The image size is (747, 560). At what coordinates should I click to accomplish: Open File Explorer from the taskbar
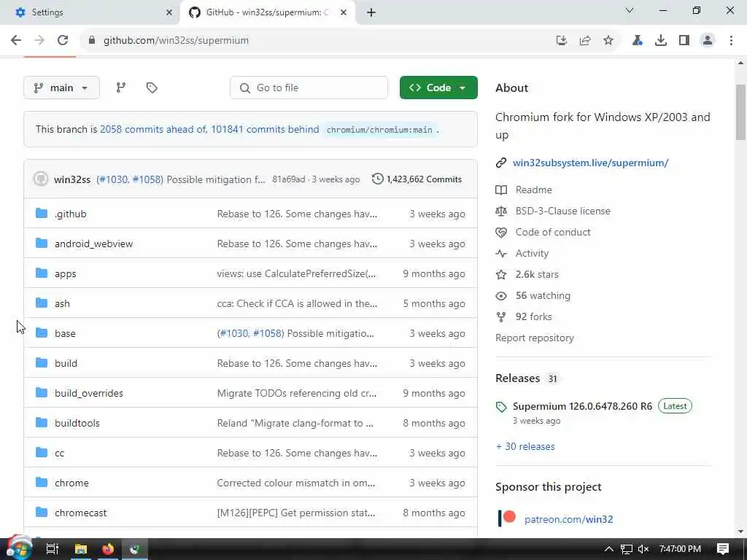click(80, 549)
